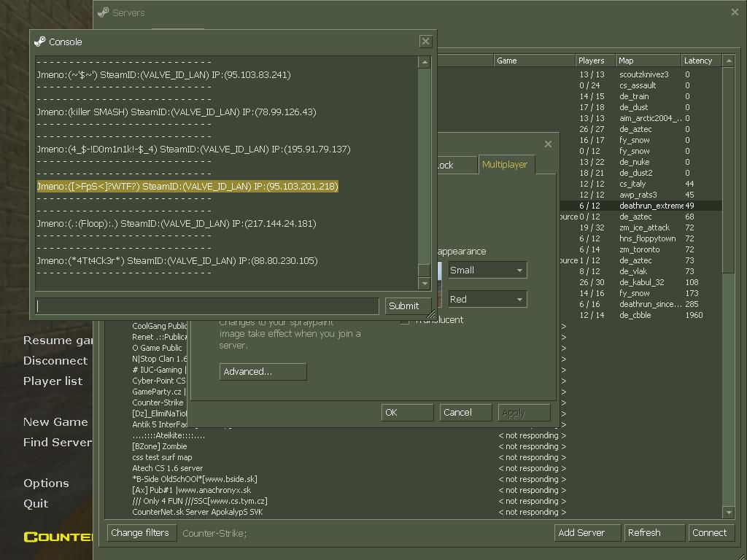Click Change filters button
747x560 pixels.
click(x=142, y=533)
